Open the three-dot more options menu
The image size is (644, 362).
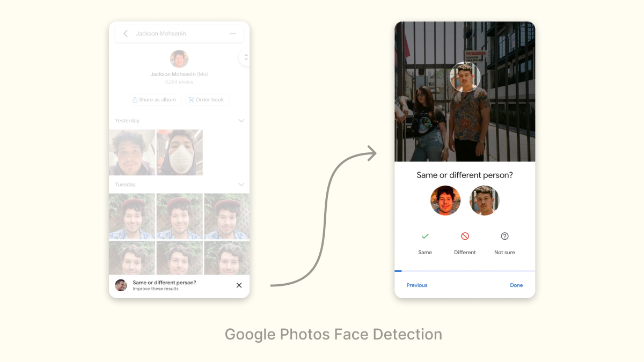click(x=233, y=34)
